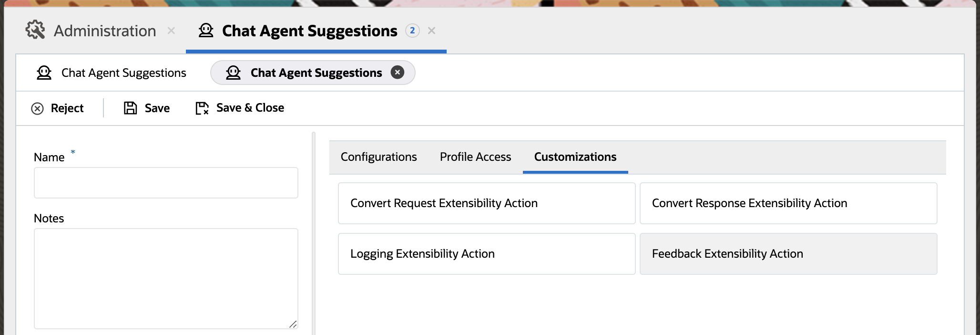The height and width of the screenshot is (335, 980).
Task: Close the active Chat Agent Suggestions sub-tab
Action: [398, 72]
